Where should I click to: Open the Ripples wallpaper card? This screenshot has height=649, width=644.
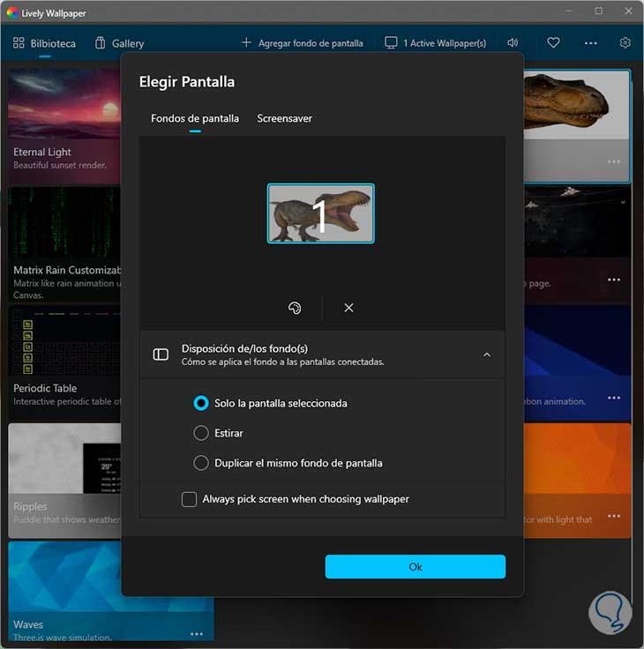(64, 481)
